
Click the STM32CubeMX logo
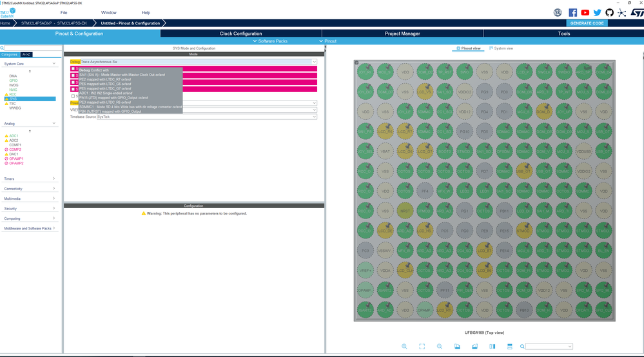pos(8,13)
